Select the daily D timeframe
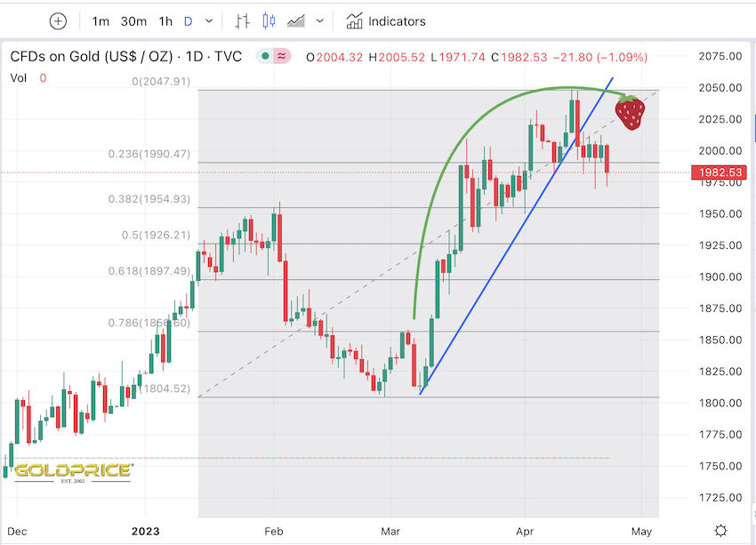 pyautogui.click(x=188, y=21)
